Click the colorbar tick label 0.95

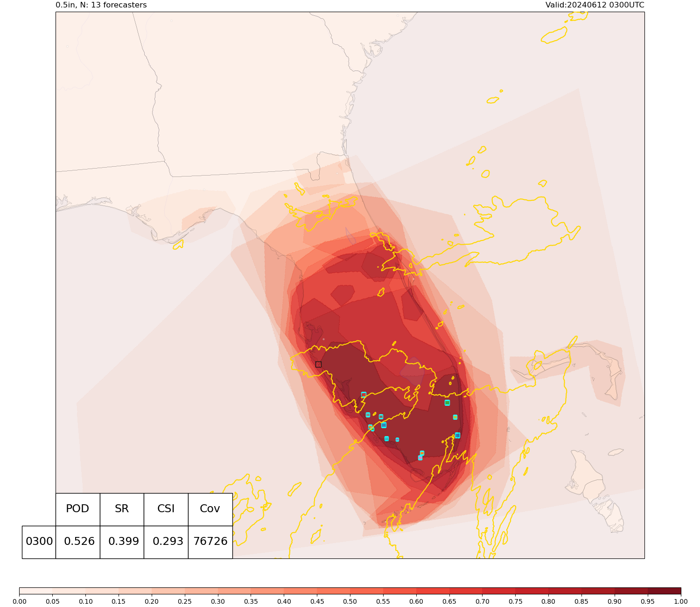(648, 602)
